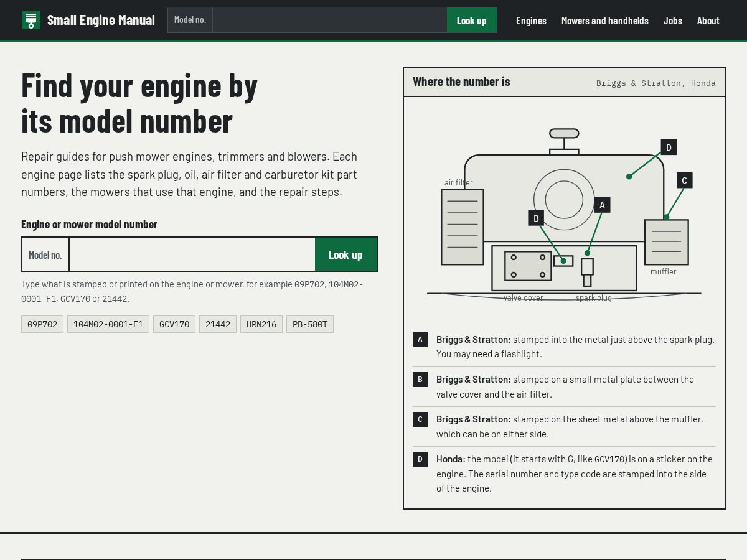Click marker C on the engine diagram

684,180
